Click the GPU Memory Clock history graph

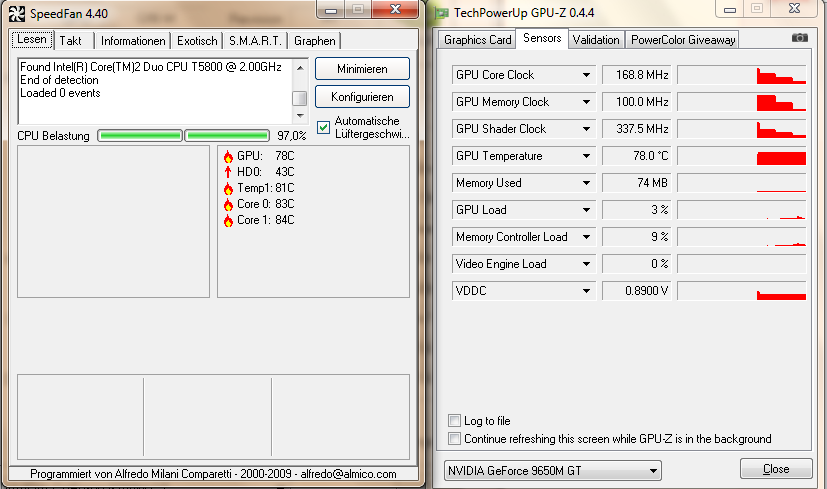742,102
